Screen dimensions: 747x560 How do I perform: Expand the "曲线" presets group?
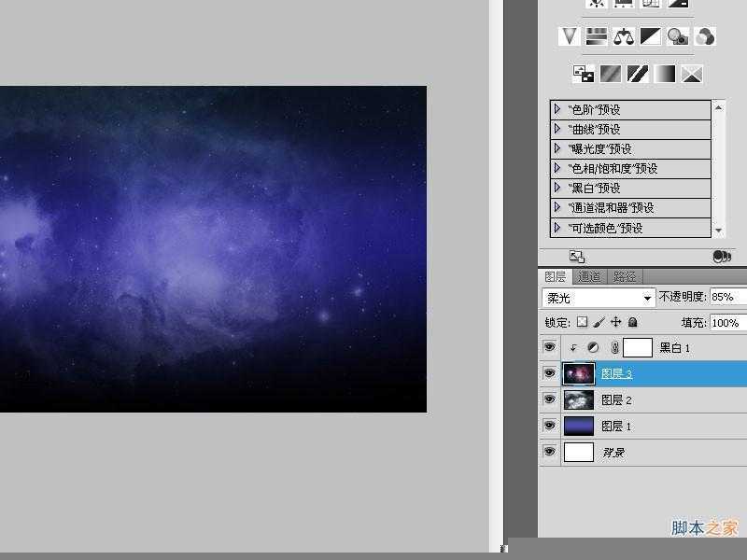click(557, 129)
